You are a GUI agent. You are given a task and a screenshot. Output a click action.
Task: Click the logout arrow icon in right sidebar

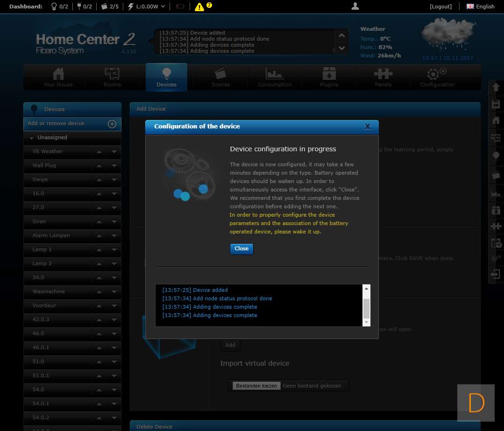(x=496, y=274)
